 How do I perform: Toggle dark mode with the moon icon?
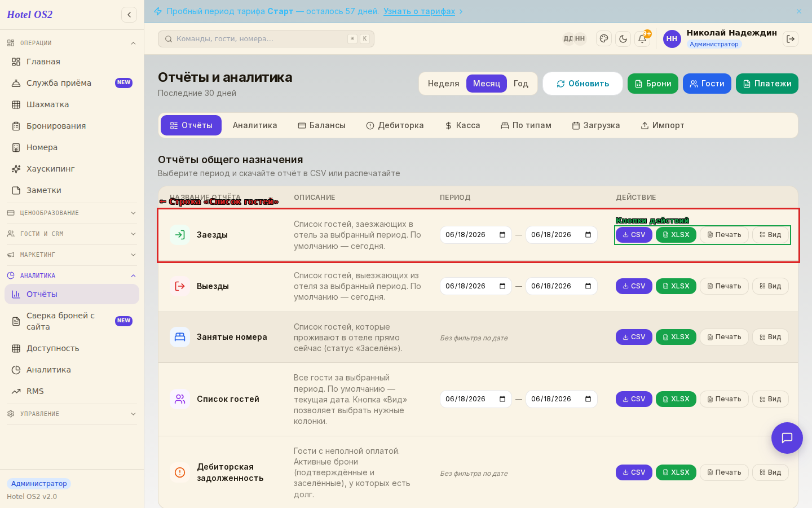coord(623,39)
